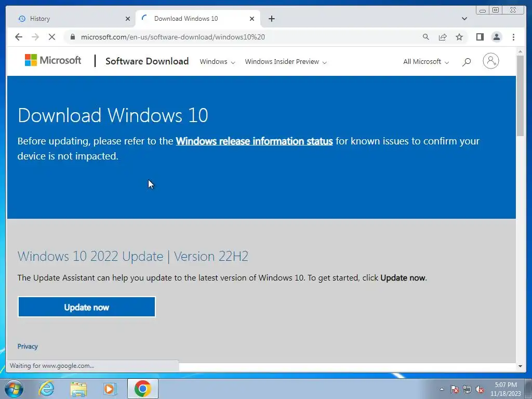
Task: Open the zoom magnifier in address bar
Action: (426, 37)
